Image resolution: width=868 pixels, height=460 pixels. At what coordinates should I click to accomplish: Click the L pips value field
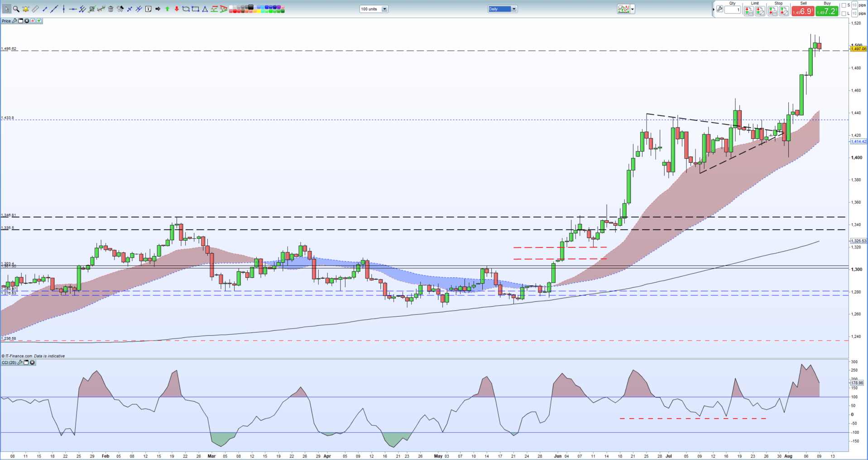pyautogui.click(x=854, y=14)
